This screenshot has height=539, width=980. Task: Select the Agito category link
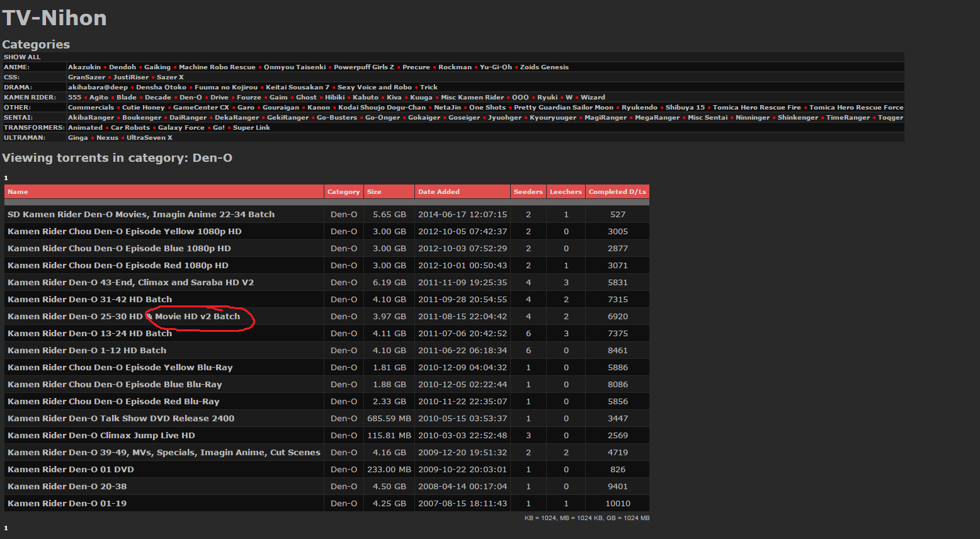tap(99, 98)
